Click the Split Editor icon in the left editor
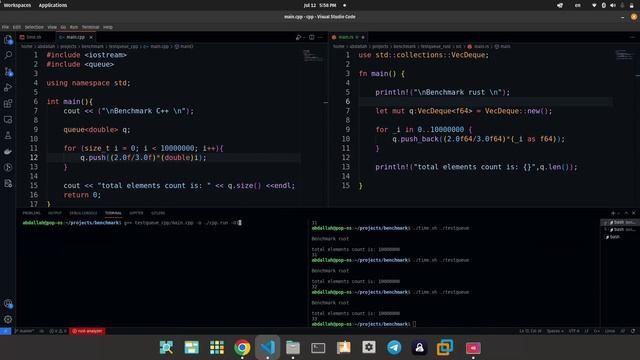 tap(312, 37)
